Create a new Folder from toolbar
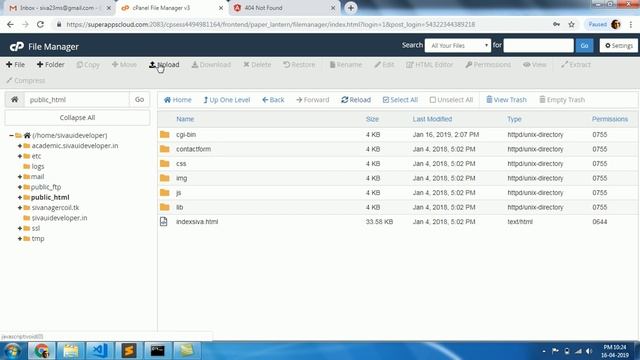Screen dimensions: 640x360 [x=51, y=64]
